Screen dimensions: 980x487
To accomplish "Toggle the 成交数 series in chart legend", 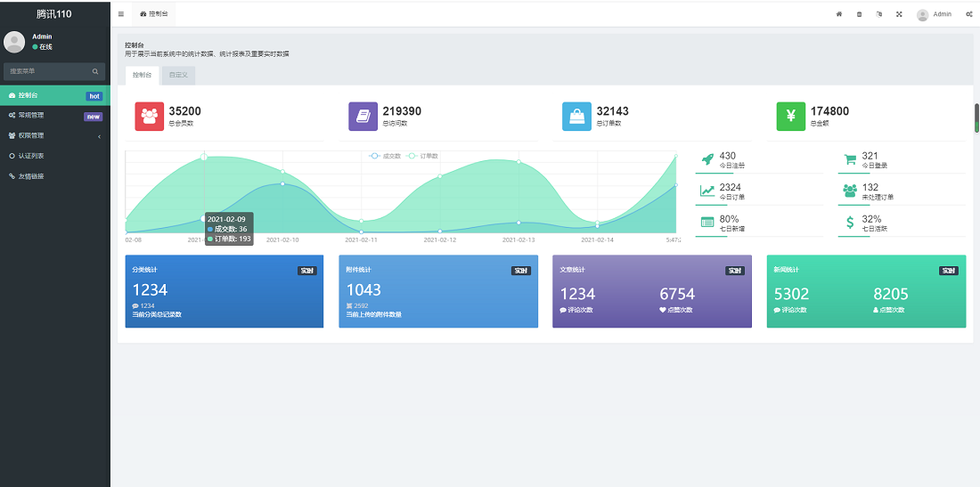I will click(386, 156).
